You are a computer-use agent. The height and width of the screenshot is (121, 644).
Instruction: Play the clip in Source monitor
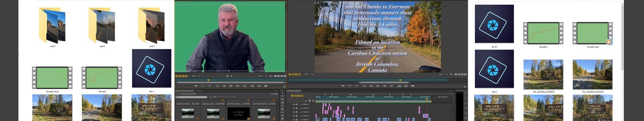point(231,86)
